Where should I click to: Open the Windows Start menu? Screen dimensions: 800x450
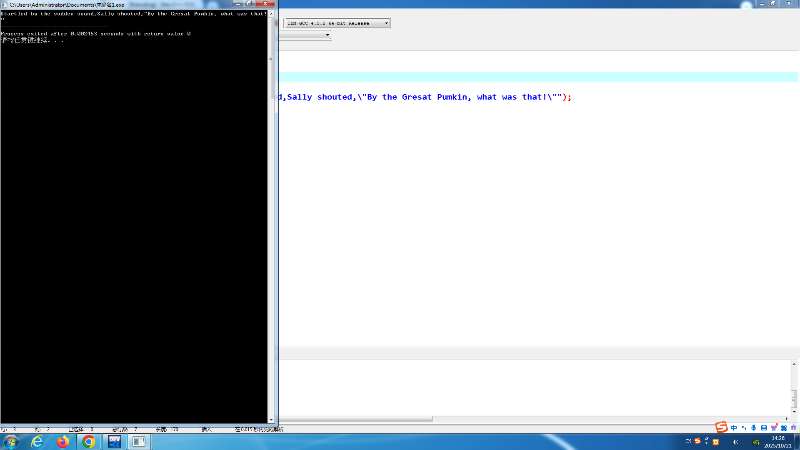(10, 442)
